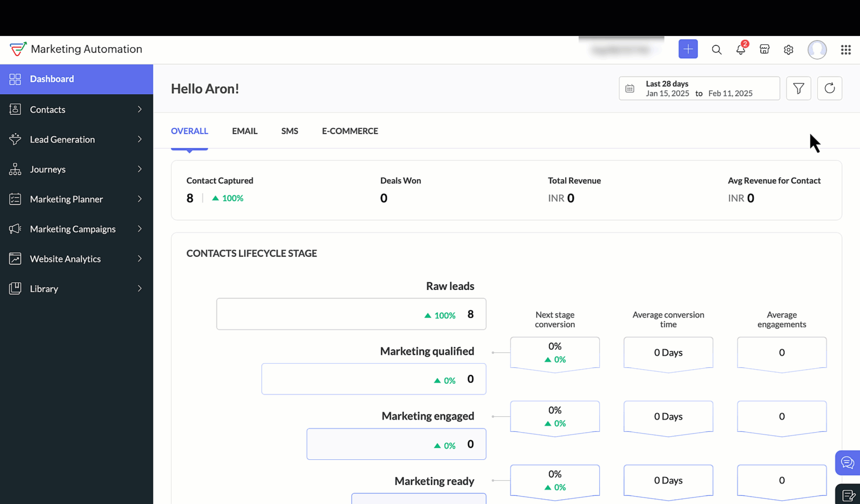Select Dashboard in the sidebar

pos(77,79)
